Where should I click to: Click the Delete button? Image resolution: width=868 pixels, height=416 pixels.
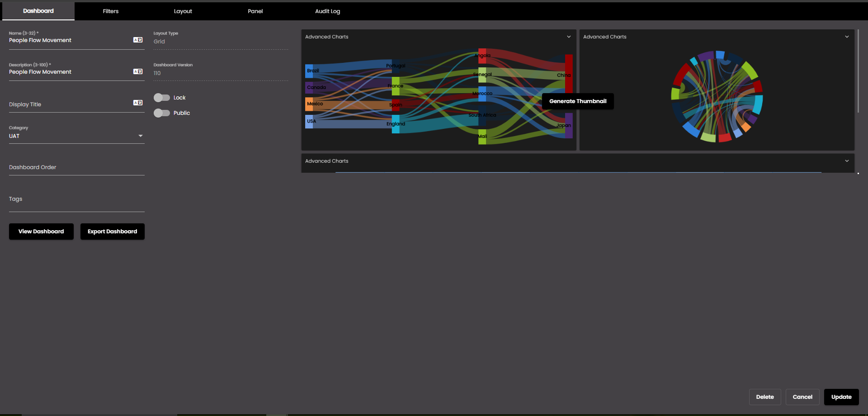pos(765,397)
